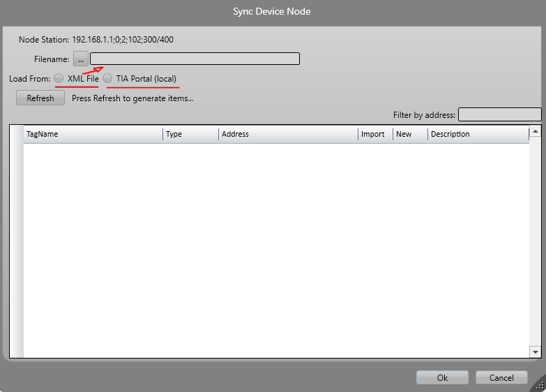Click the Description column header
This screenshot has width=546, height=392.
click(478, 134)
